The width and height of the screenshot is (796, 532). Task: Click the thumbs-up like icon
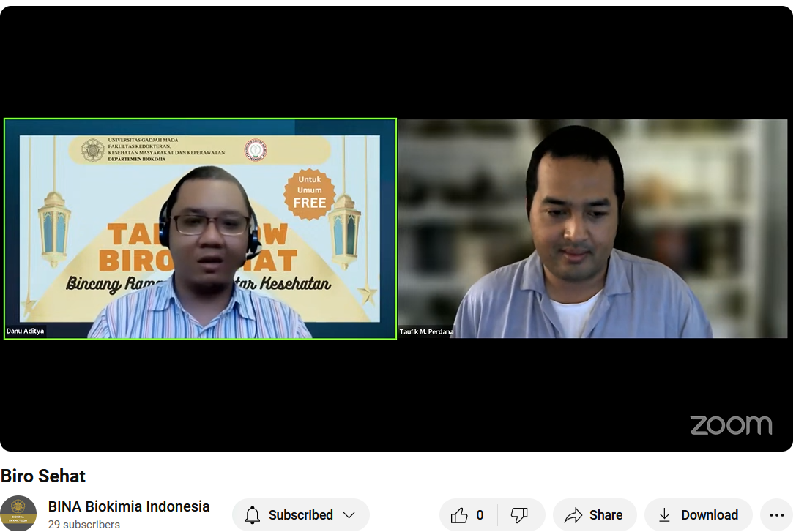point(459,515)
